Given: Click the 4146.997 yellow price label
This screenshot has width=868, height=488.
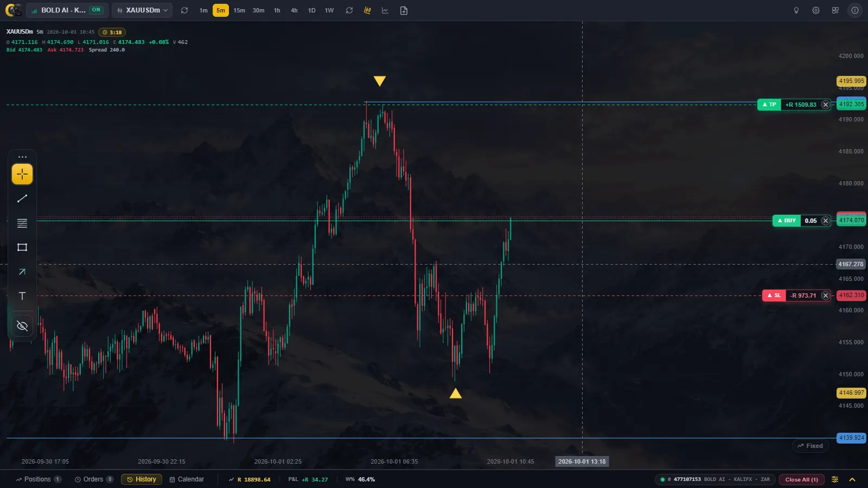Looking at the screenshot, I should [x=852, y=393].
